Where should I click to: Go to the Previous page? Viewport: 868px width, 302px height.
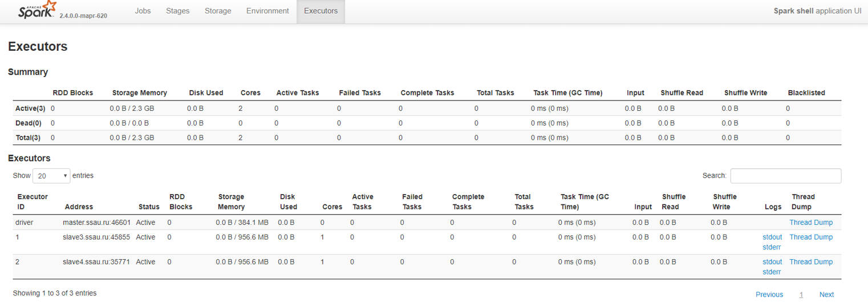(x=769, y=295)
